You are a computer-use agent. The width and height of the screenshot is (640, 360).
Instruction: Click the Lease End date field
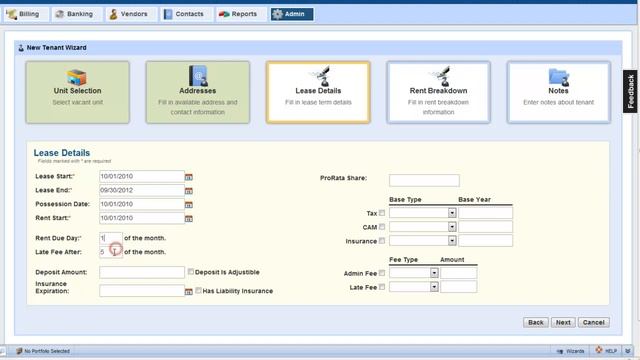tap(142, 190)
